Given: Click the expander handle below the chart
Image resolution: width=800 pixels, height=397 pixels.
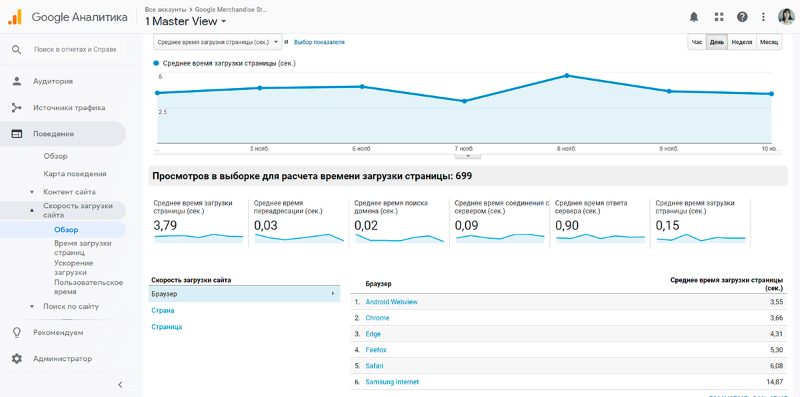Looking at the screenshot, I should pos(467,156).
